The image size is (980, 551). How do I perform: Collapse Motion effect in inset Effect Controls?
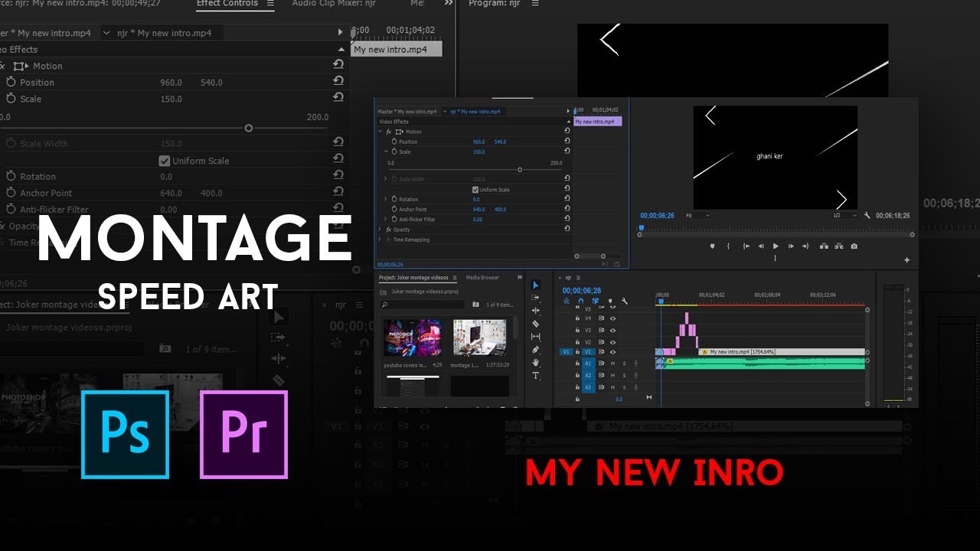click(380, 132)
